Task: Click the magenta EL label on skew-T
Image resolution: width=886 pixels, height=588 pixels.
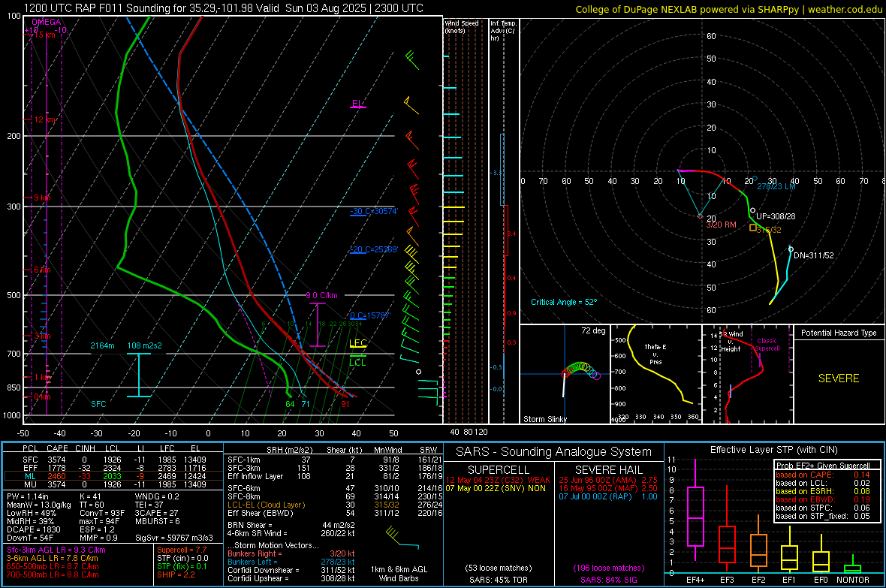Action: pyautogui.click(x=357, y=104)
